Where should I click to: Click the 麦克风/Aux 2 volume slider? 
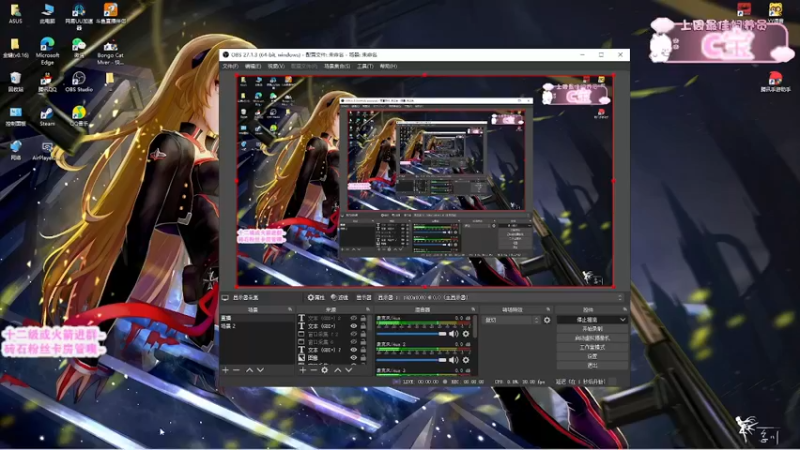click(x=411, y=360)
